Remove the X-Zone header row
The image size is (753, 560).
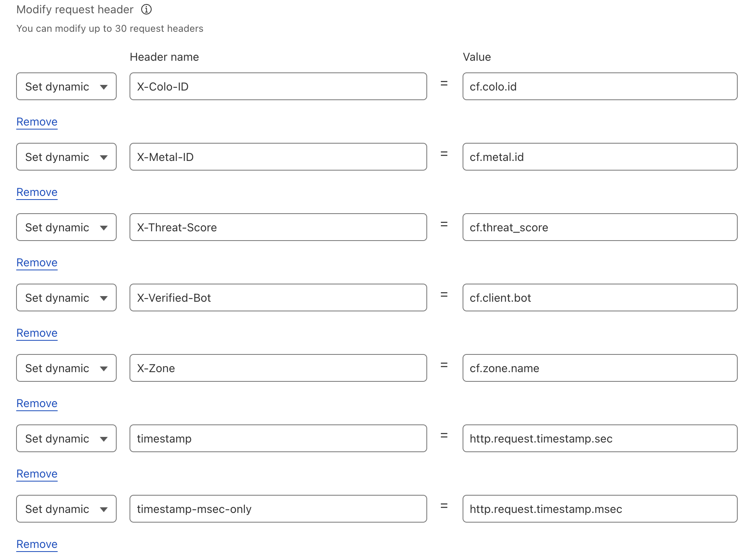coord(37,404)
